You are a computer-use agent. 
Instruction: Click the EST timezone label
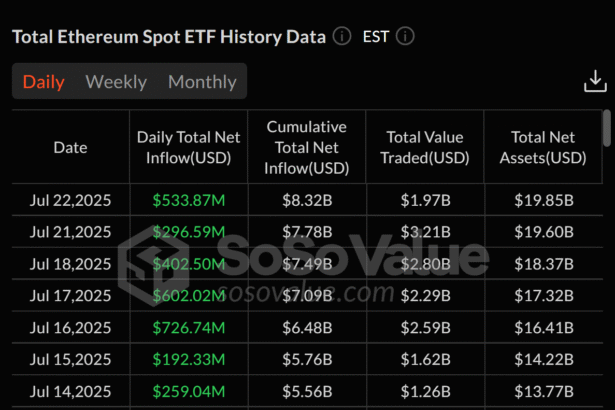pyautogui.click(x=376, y=37)
